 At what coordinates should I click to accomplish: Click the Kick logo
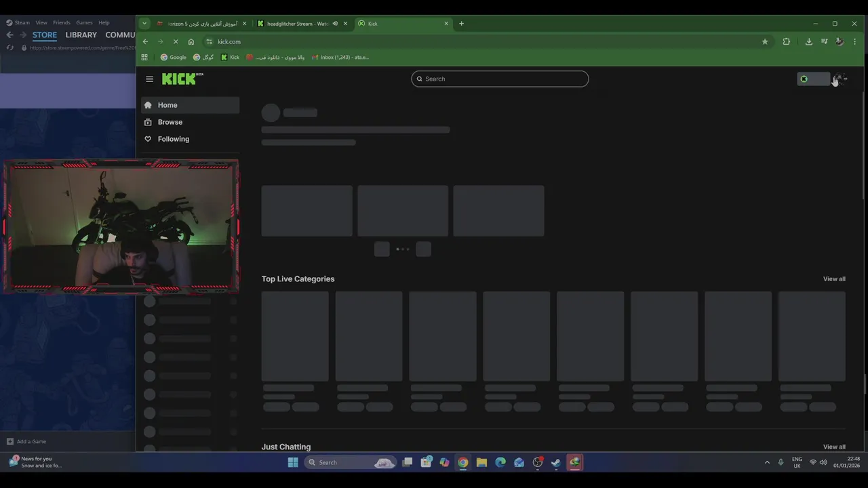point(182,79)
